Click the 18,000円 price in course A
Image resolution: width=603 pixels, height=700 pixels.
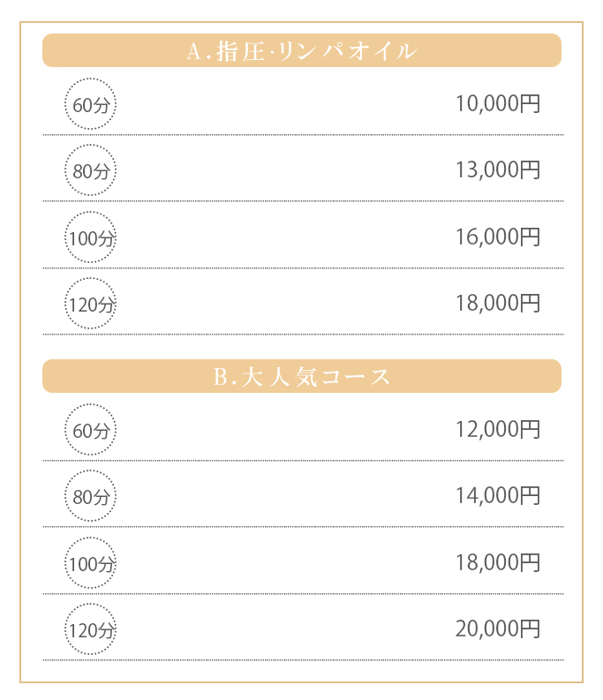click(x=497, y=304)
